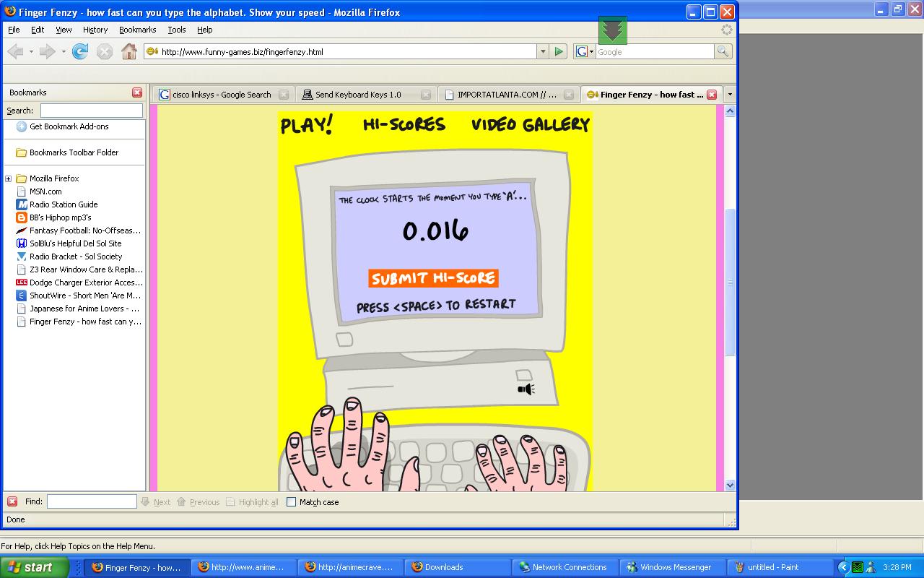Click the Back arrow navigation button
The image size is (924, 578).
15,51
